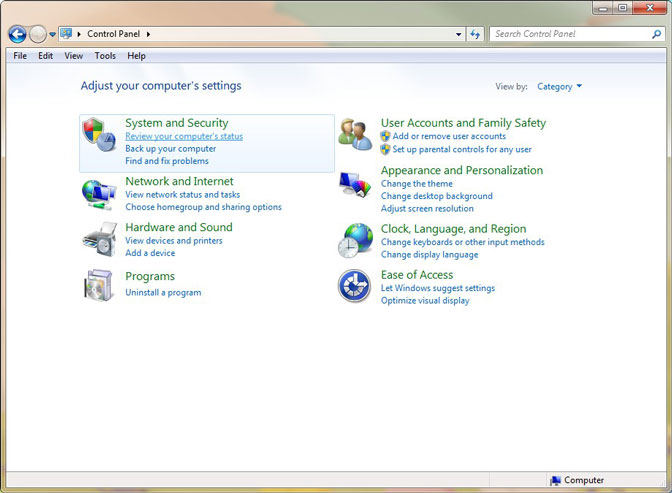The width and height of the screenshot is (672, 493).
Task: Click Add a device link
Action: point(150,253)
